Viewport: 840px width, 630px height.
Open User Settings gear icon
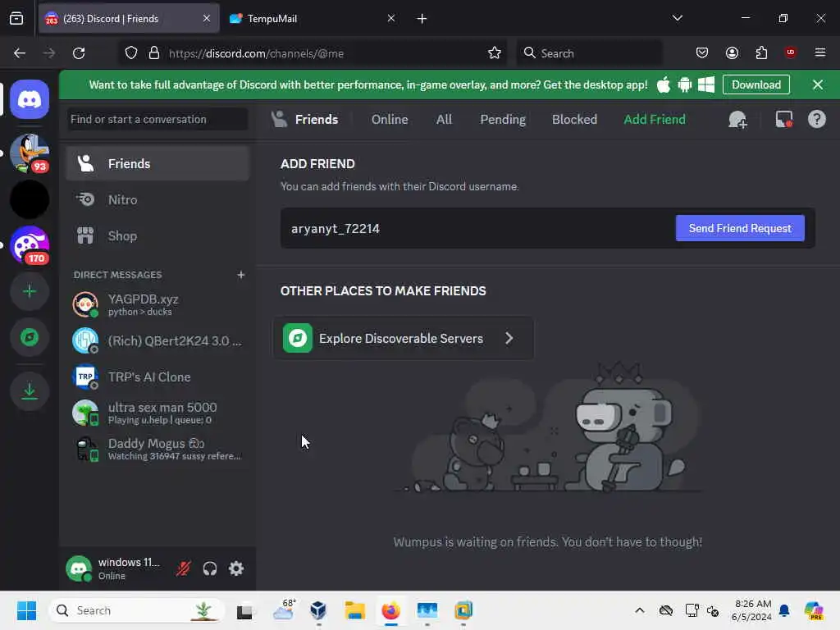click(x=236, y=568)
